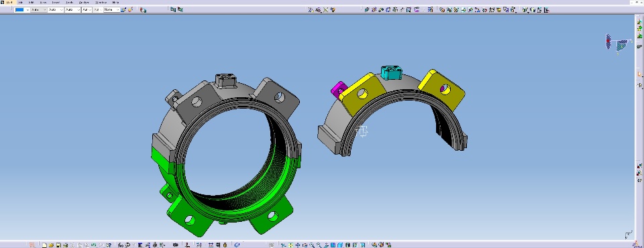Save the file with the floppy disk icon
Viewport: 644px width, 248px height.
pyautogui.click(x=58, y=245)
